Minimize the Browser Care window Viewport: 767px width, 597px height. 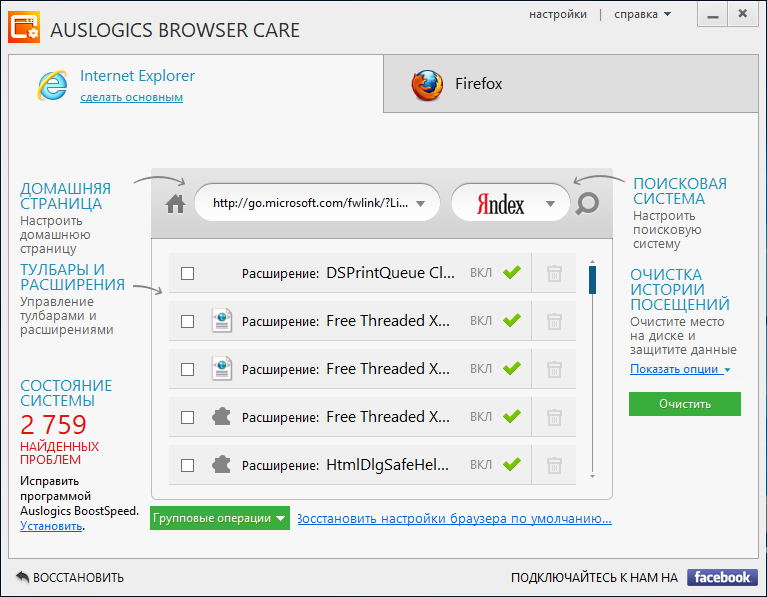click(x=713, y=15)
